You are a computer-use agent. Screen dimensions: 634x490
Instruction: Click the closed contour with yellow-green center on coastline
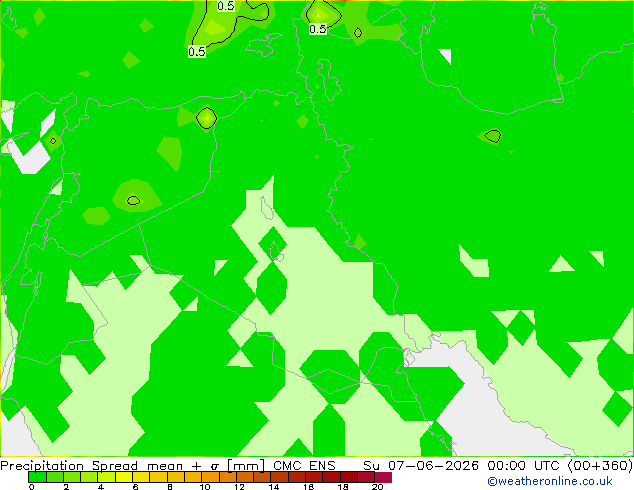207,118
